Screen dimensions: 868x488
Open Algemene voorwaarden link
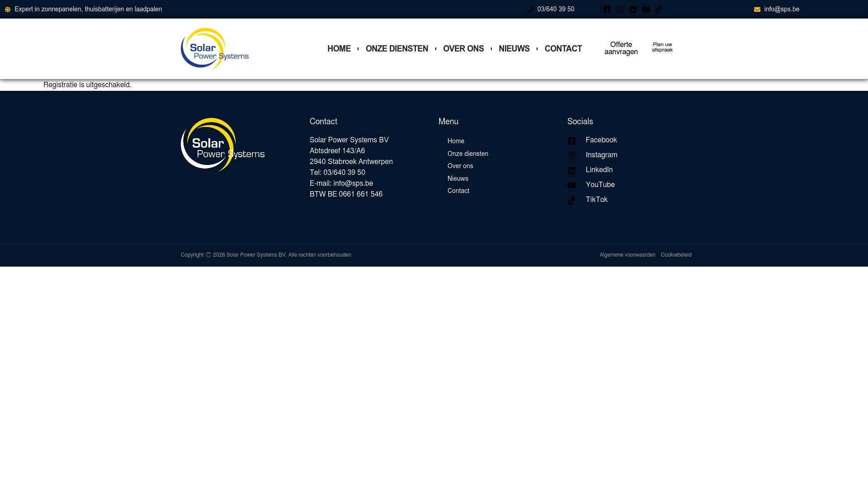coord(627,255)
